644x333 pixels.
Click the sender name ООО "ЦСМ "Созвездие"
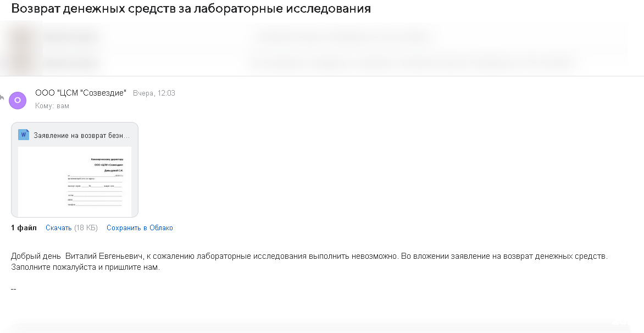click(x=81, y=93)
